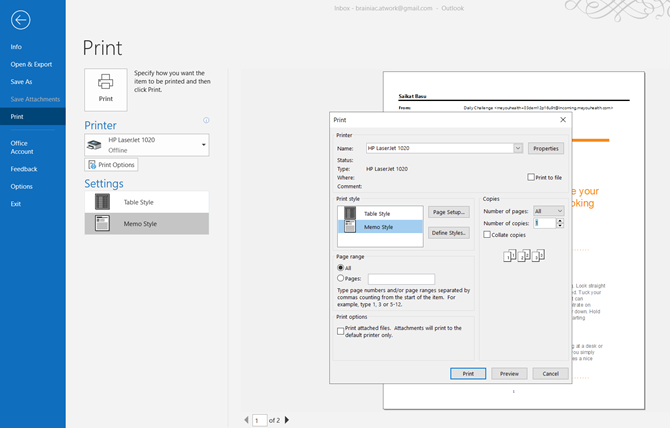Viewport: 670px width, 428px height.
Task: Open the printer Name dropdown in dialog
Action: tap(518, 148)
